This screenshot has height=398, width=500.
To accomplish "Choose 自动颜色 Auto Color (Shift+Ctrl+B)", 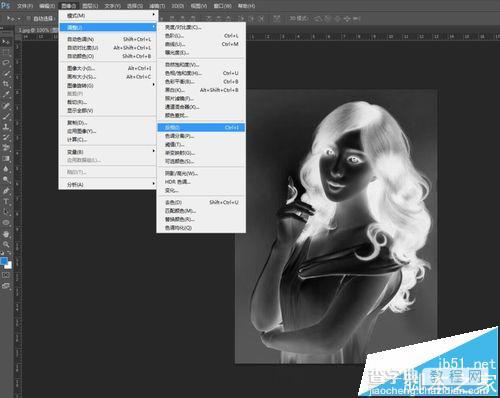I will pos(108,56).
